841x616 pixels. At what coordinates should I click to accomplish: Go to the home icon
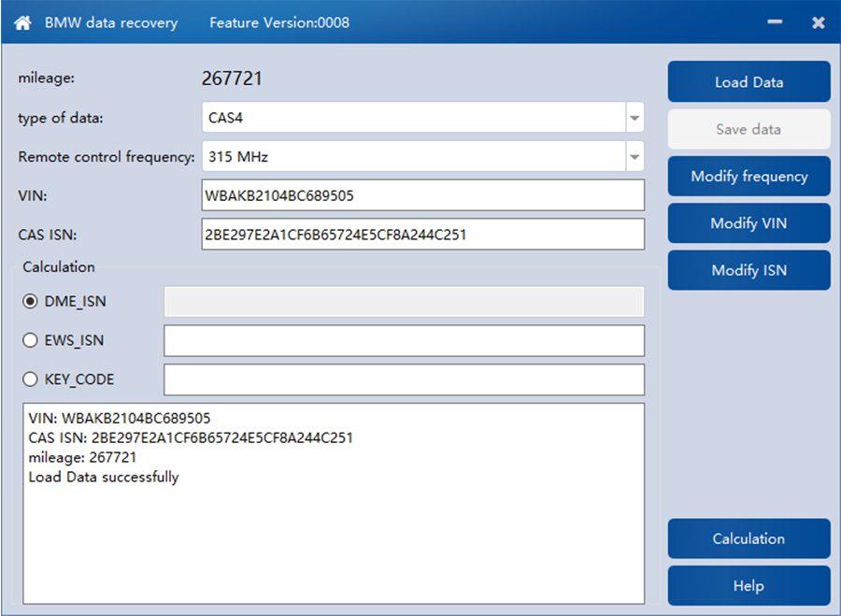tap(22, 22)
